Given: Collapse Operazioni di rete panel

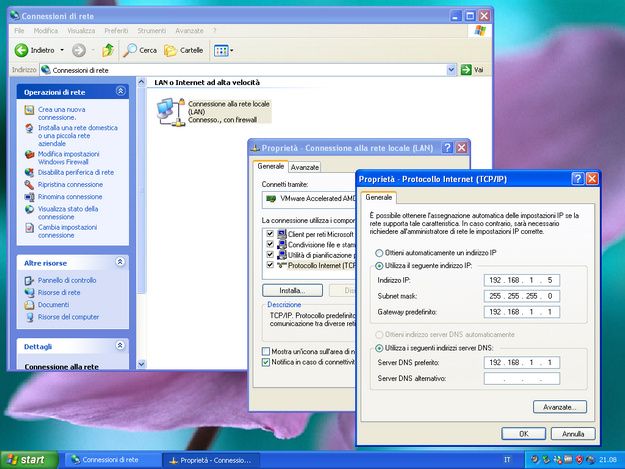Looking at the screenshot, I should click(120, 91).
